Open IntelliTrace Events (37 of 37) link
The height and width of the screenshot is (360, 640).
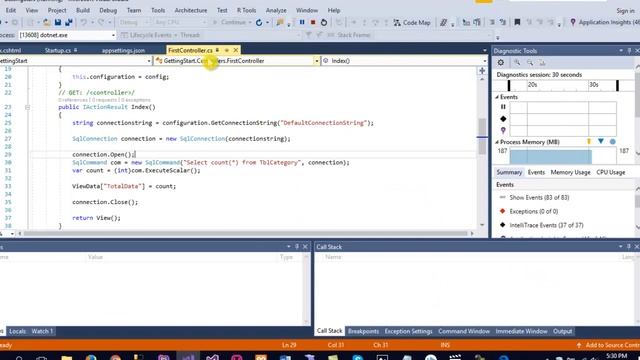[x=546, y=225]
